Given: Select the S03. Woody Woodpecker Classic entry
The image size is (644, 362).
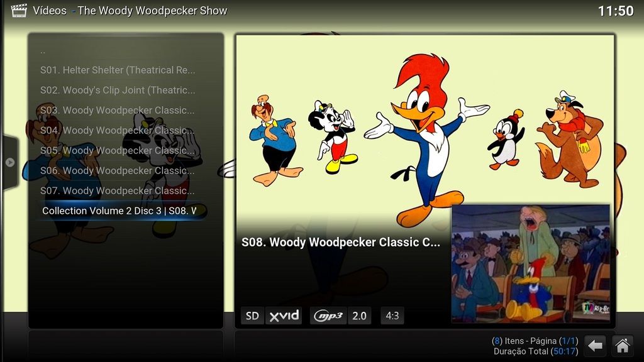Looking at the screenshot, I should [118, 111].
